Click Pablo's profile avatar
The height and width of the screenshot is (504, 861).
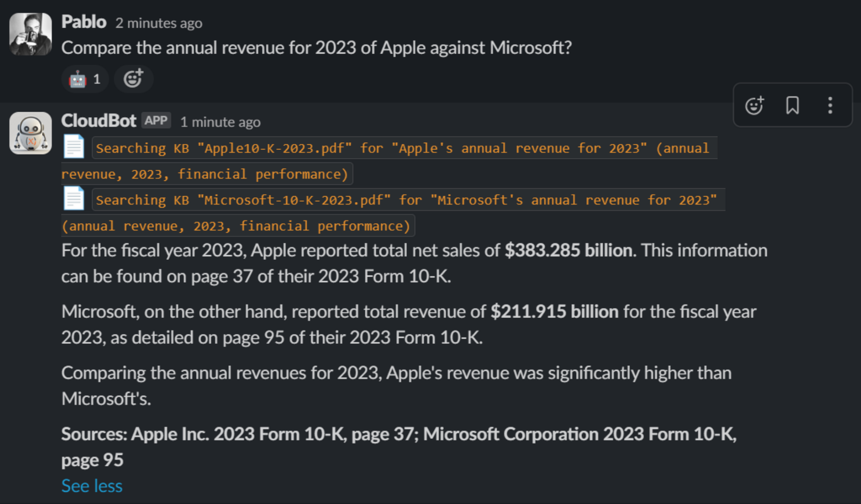tap(30, 34)
